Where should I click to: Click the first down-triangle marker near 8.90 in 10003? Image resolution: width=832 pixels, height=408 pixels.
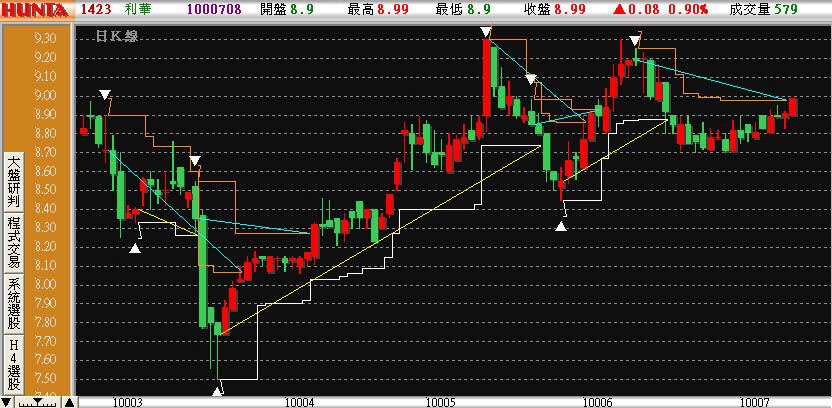click(106, 96)
